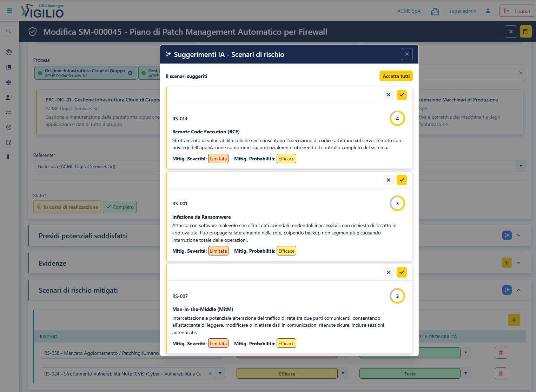Click the company building icon in header

(435, 11)
